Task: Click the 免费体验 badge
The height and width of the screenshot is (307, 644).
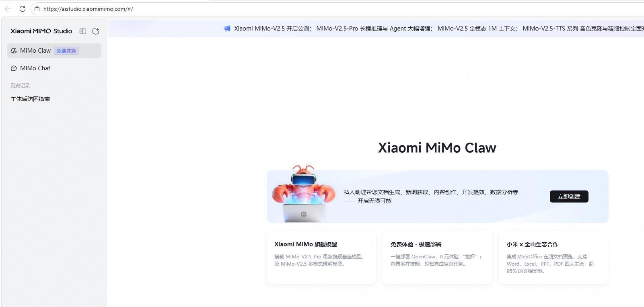Action: [x=66, y=51]
